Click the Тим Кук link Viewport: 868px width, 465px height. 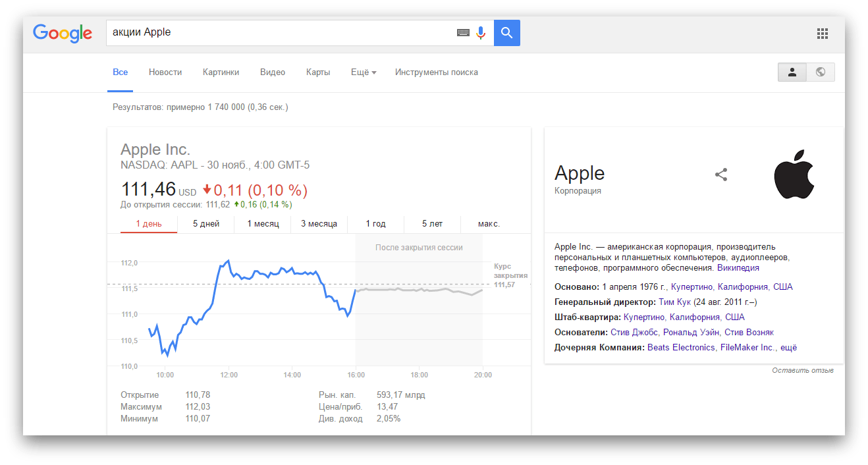tap(674, 302)
